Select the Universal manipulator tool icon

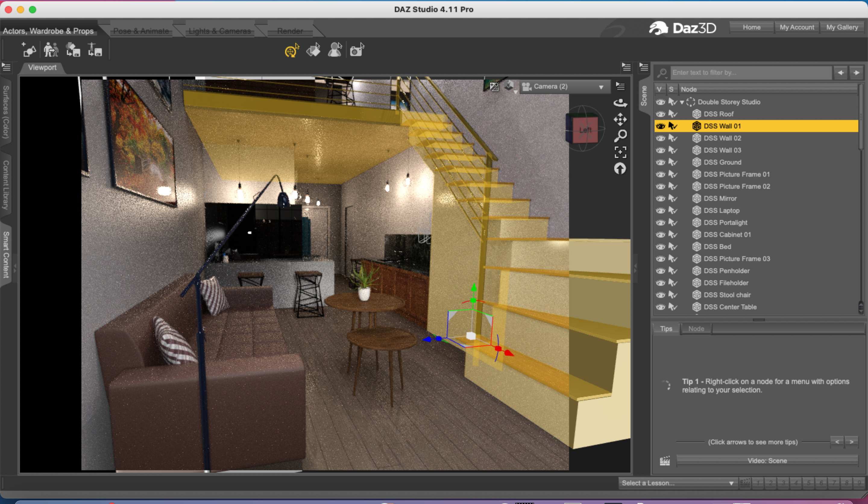pos(291,51)
